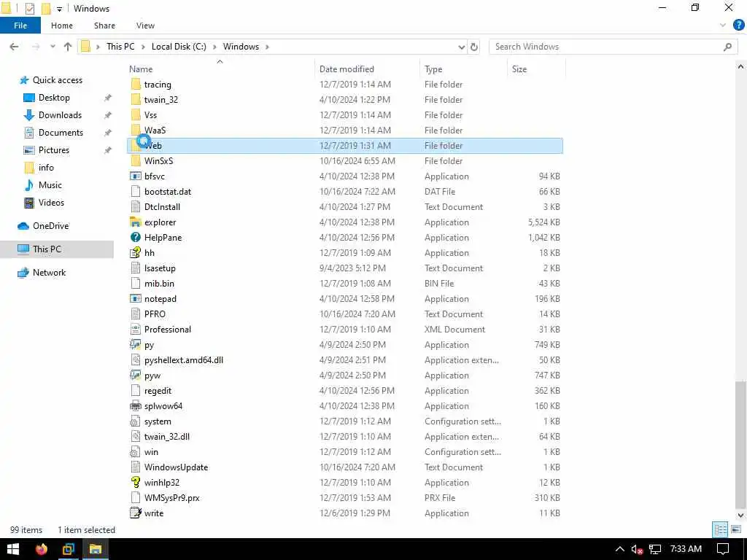Screen dimensions: 747x560
Task: Open the Help question mark button
Action: [738, 26]
